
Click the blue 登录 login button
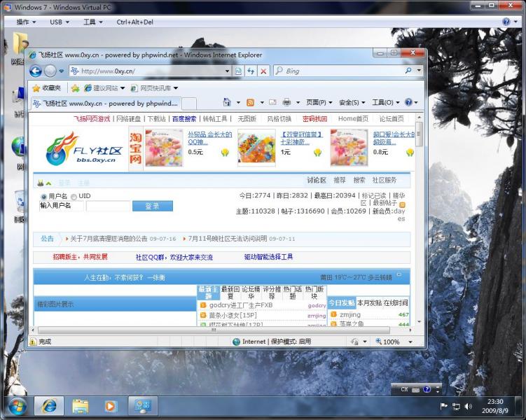click(153, 206)
